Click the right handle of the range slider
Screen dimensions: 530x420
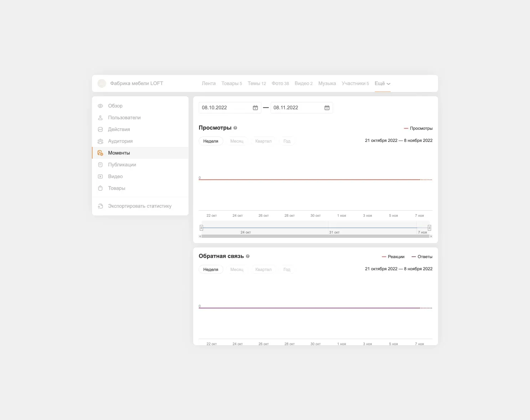[429, 228]
